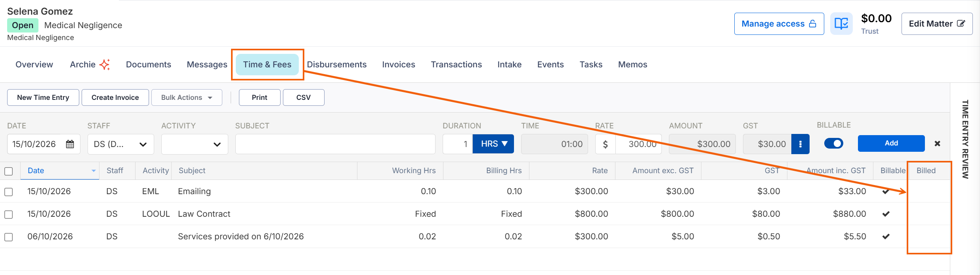The width and height of the screenshot is (980, 275).
Task: Dismiss the new time entry row
Action: pyautogui.click(x=937, y=143)
